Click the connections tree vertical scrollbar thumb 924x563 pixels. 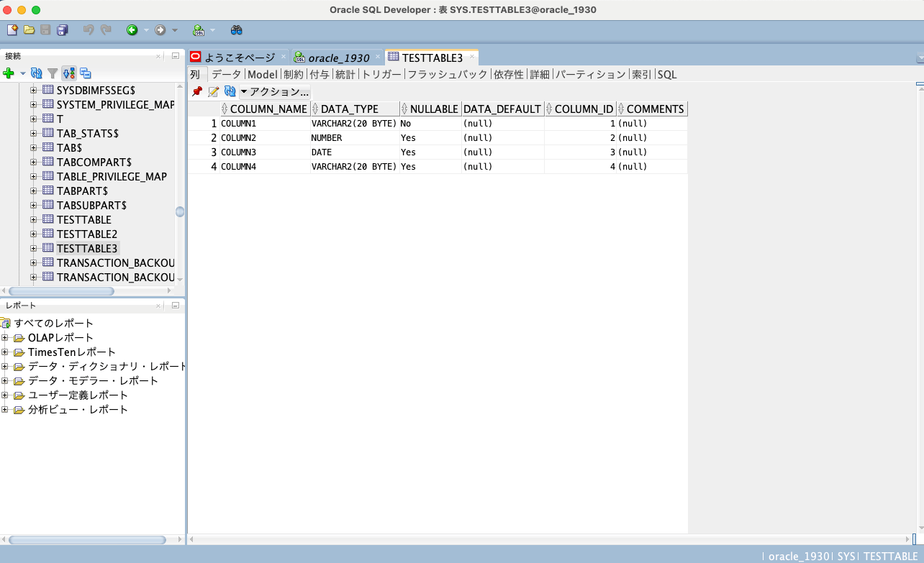click(180, 211)
